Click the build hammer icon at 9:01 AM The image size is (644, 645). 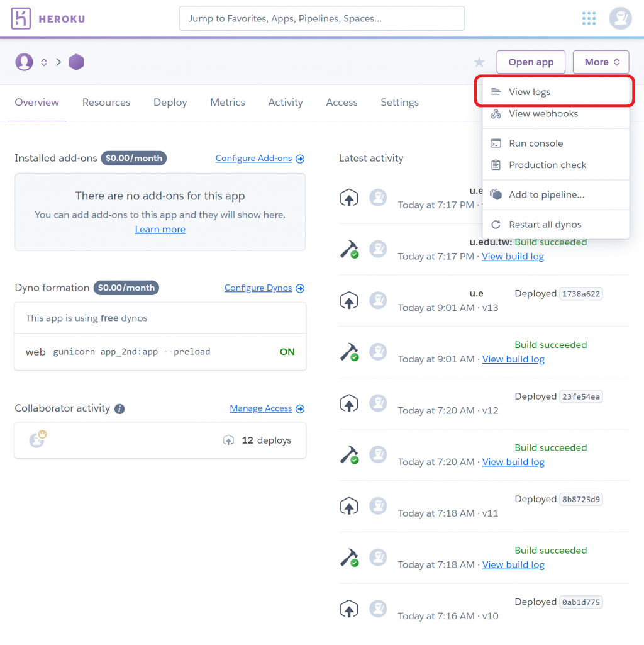pyautogui.click(x=349, y=352)
